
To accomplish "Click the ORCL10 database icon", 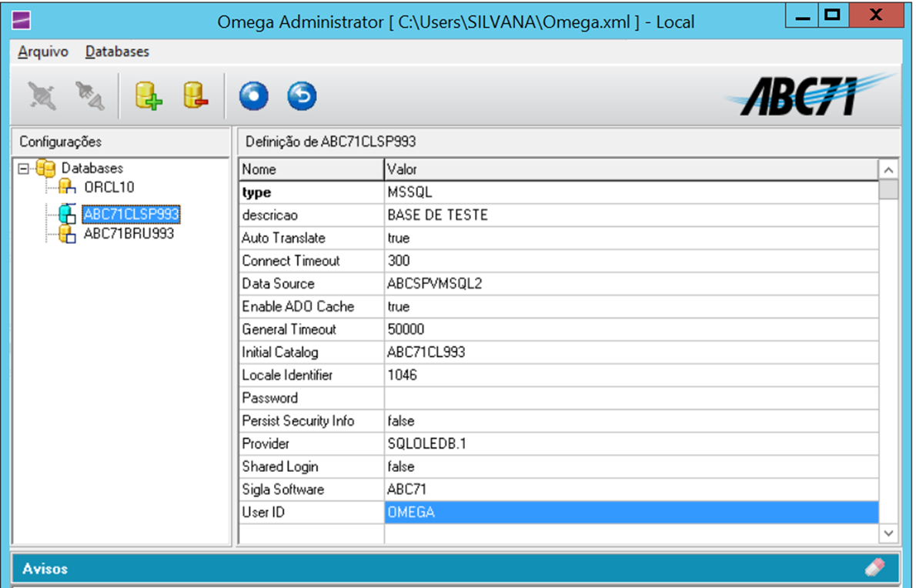I will pos(67,187).
